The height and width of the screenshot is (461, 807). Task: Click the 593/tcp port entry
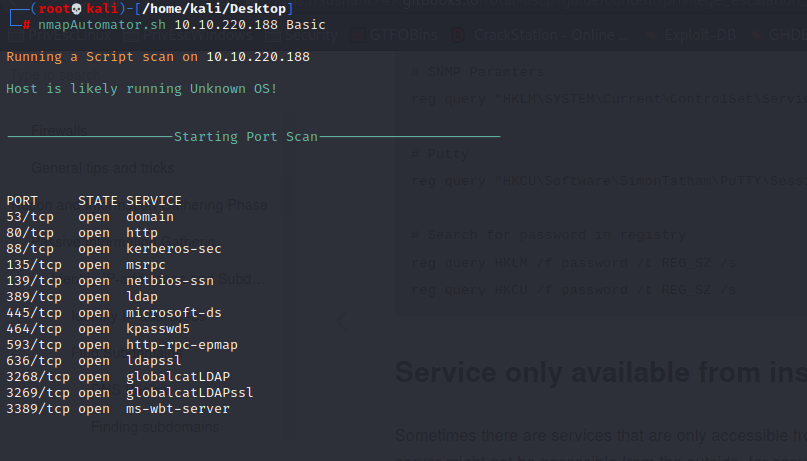coord(34,345)
